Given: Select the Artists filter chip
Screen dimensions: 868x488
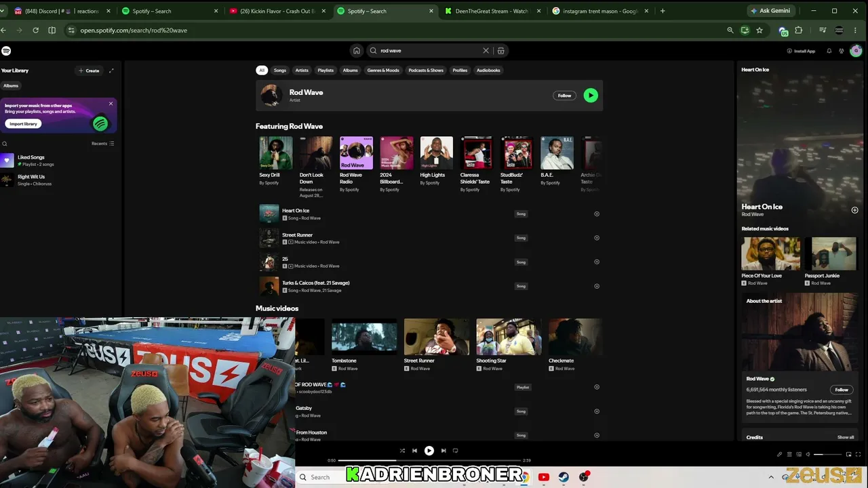Looking at the screenshot, I should [x=302, y=70].
